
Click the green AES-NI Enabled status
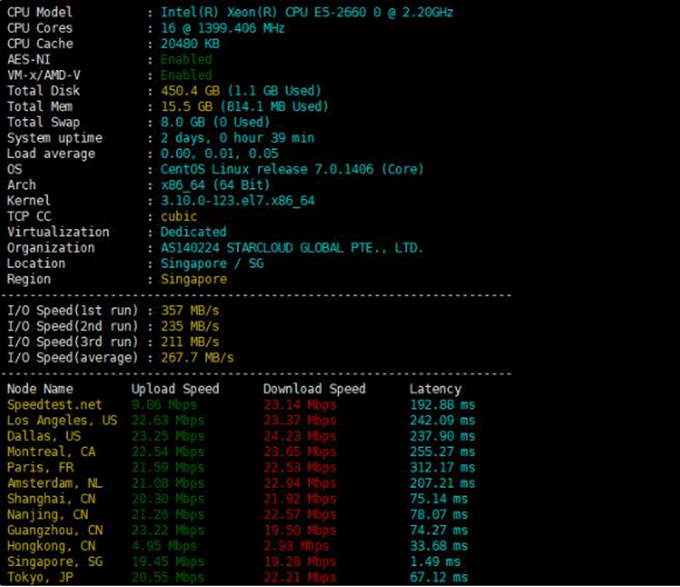(186, 59)
